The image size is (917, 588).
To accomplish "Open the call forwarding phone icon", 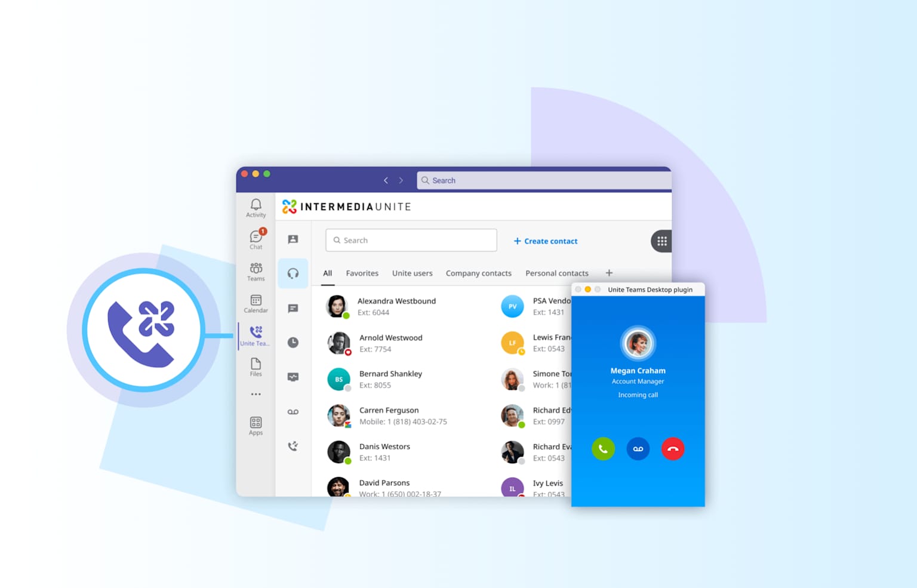I will [293, 446].
